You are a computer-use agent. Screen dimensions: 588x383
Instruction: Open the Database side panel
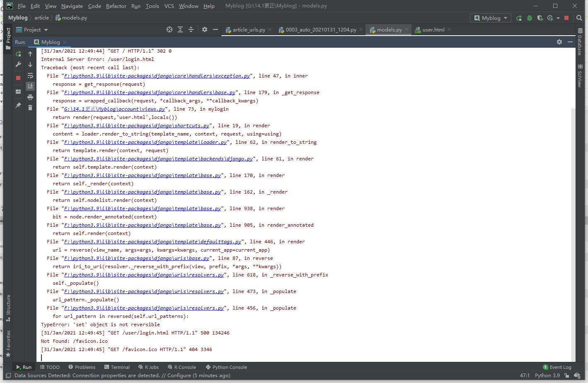click(580, 42)
